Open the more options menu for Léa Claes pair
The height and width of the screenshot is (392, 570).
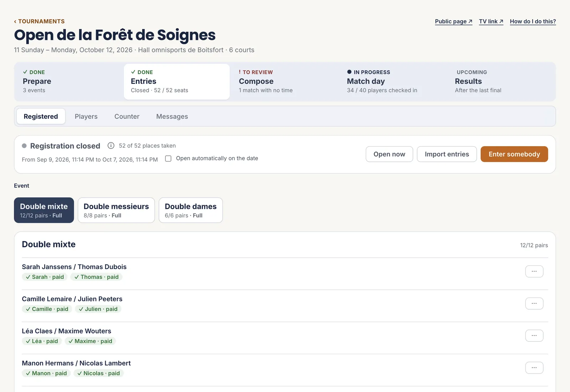pyautogui.click(x=534, y=335)
